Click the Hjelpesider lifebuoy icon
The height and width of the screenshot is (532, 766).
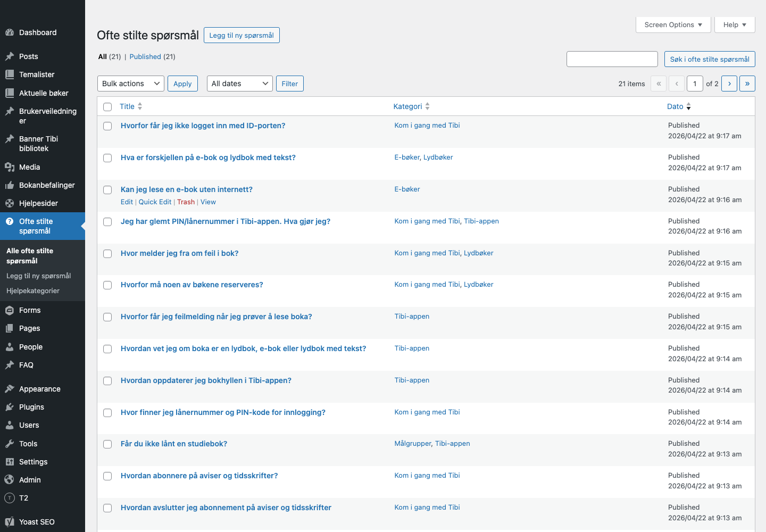tap(10, 203)
